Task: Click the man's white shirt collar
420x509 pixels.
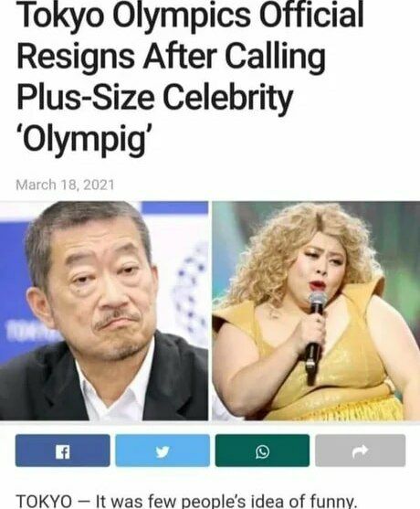Action: pos(117,391)
